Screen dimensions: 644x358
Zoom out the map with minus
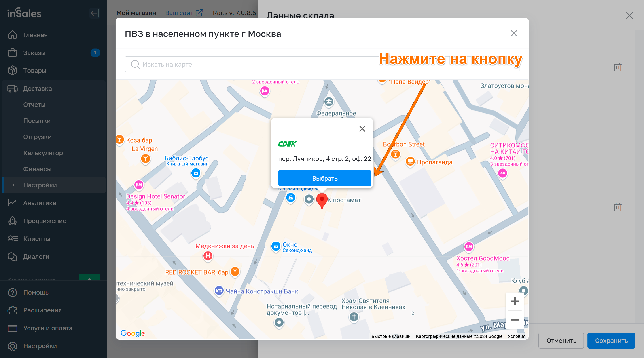pyautogui.click(x=515, y=320)
